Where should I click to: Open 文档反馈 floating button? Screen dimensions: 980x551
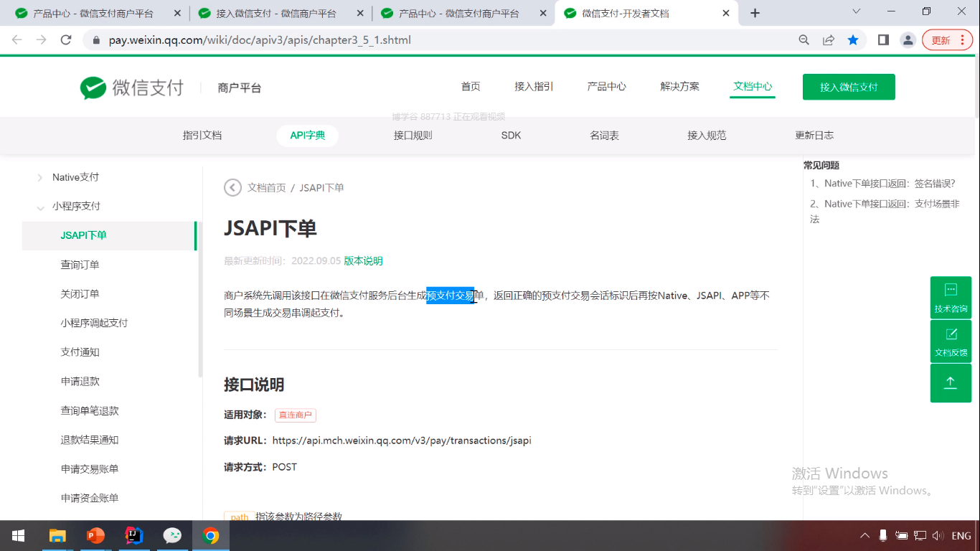(x=951, y=342)
